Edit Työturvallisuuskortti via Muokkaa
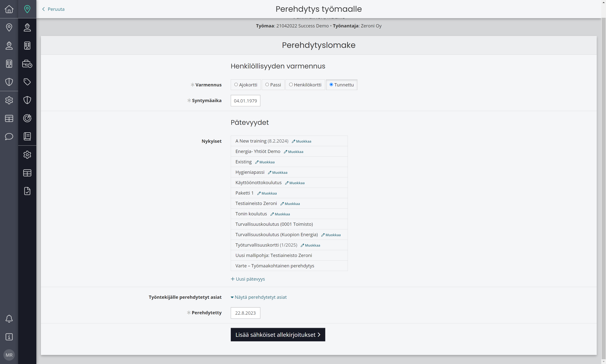This screenshot has height=364, width=606. coord(310,245)
